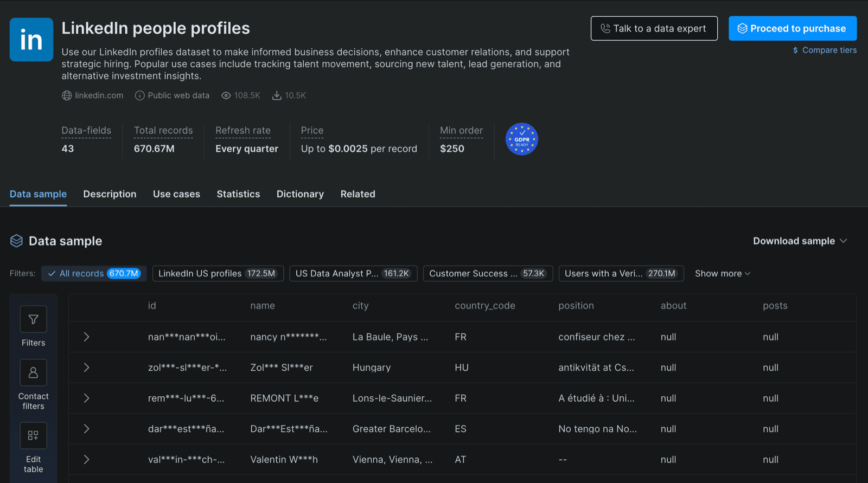Viewport: 868px width, 483px height.
Task: Open the Compare tiers link
Action: coord(825,50)
